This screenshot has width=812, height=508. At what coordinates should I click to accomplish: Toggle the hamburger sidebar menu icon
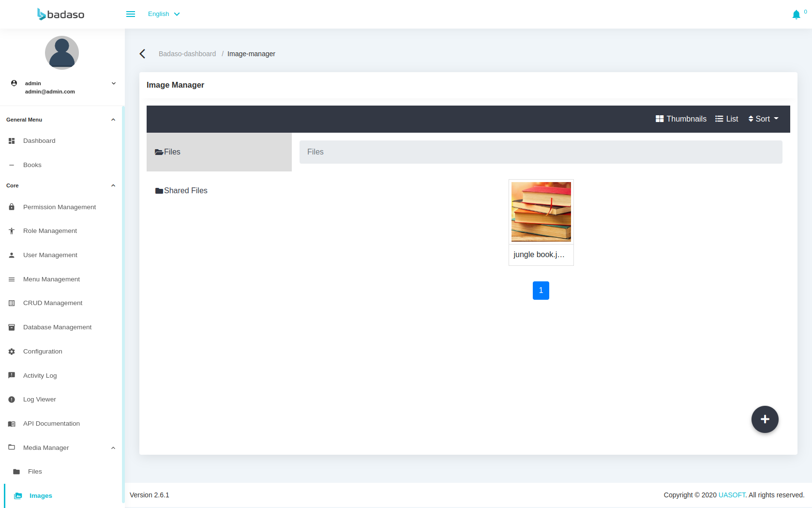pyautogui.click(x=131, y=14)
